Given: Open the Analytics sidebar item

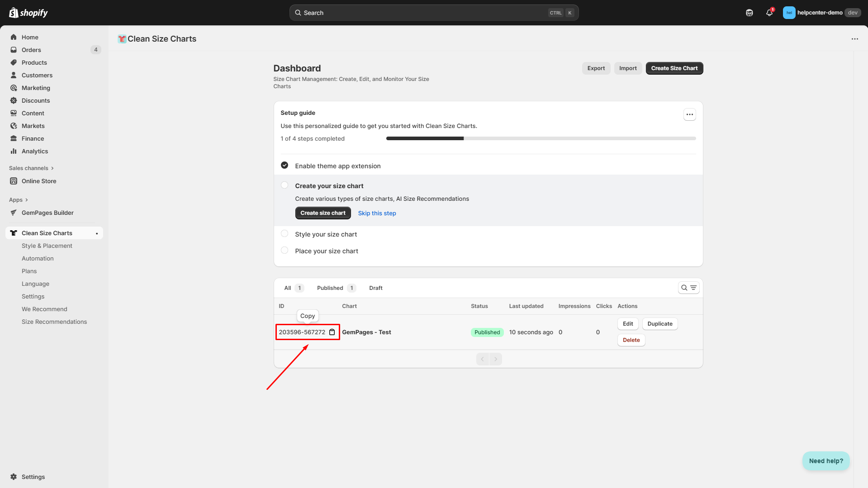Looking at the screenshot, I should tap(35, 151).
